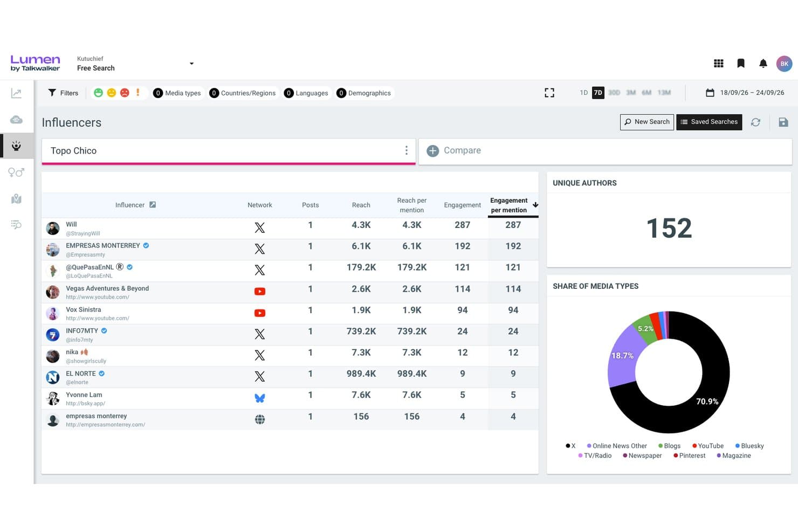Sort table by Posts column header
This screenshot has width=798, height=532.
[x=311, y=205]
